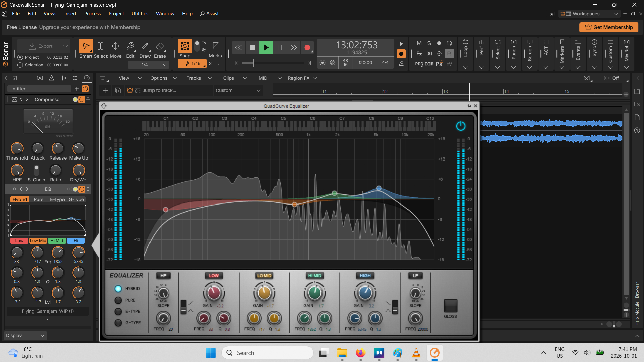Select the Erase tool
The image size is (644, 362).
point(160,46)
